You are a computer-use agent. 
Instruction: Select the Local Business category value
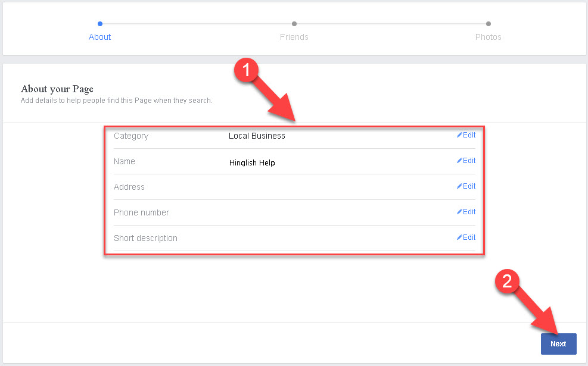coord(257,136)
